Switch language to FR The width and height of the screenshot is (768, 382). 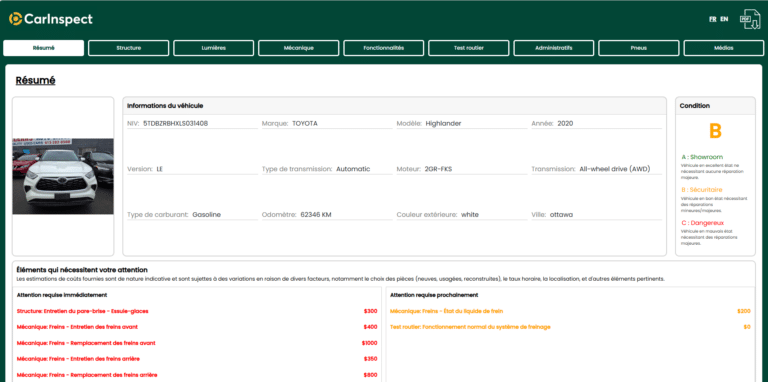[x=713, y=19]
